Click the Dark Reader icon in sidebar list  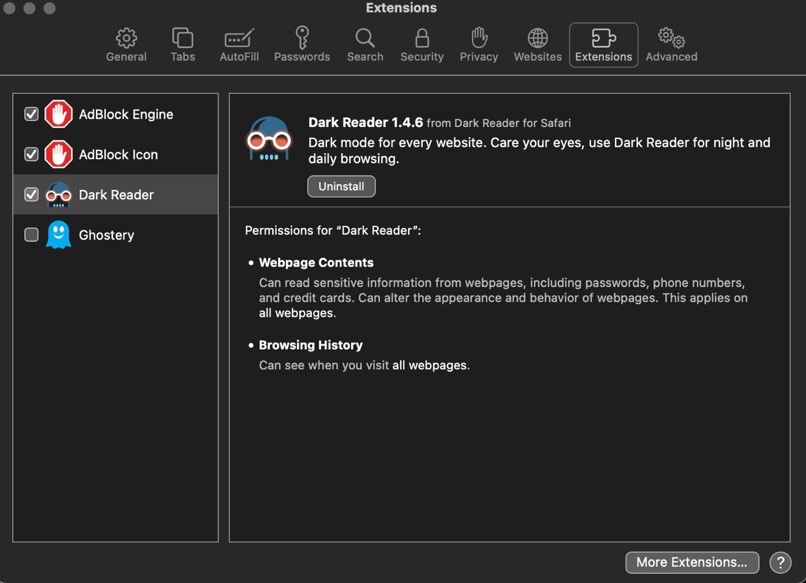tap(58, 195)
